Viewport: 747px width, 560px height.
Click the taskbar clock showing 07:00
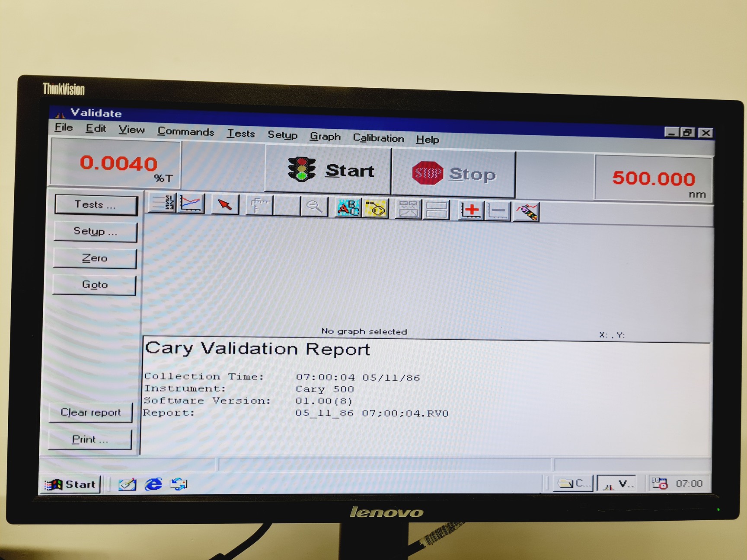coord(689,484)
